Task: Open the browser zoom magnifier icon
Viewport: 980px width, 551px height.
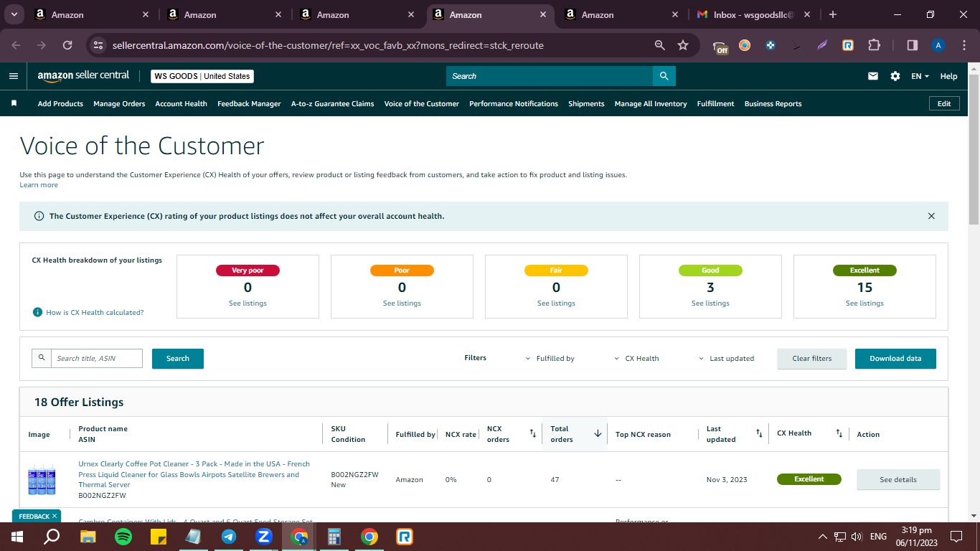Action: 660,45
